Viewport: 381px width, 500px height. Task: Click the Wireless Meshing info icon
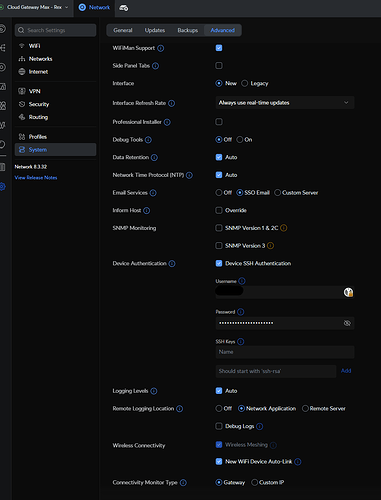coord(273,445)
